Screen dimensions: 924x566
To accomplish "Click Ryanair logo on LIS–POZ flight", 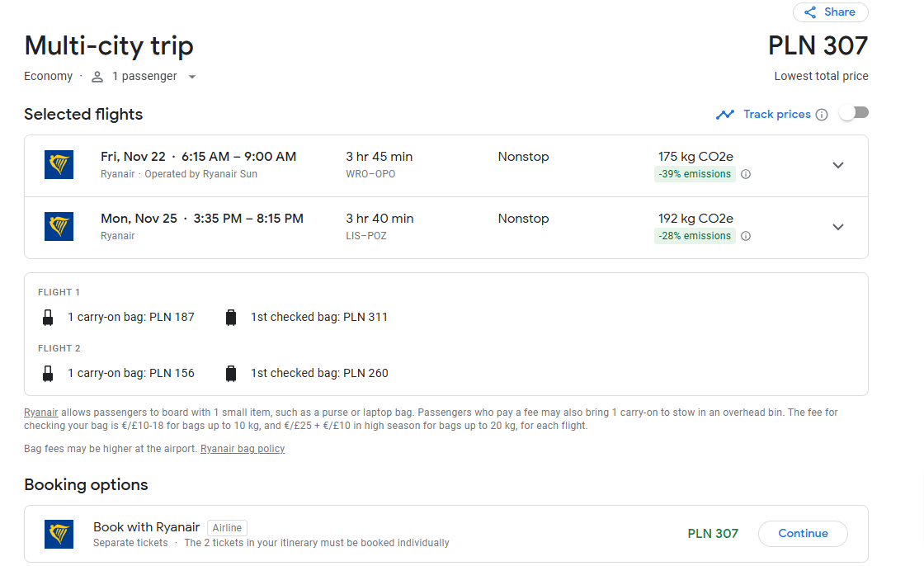I will click(x=59, y=226).
